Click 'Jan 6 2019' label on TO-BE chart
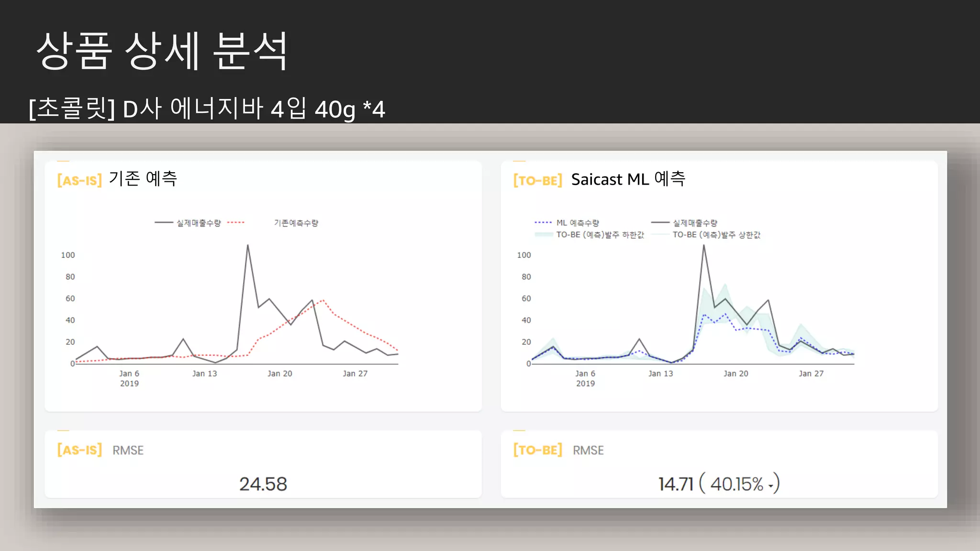This screenshot has width=980, height=551. tap(585, 378)
